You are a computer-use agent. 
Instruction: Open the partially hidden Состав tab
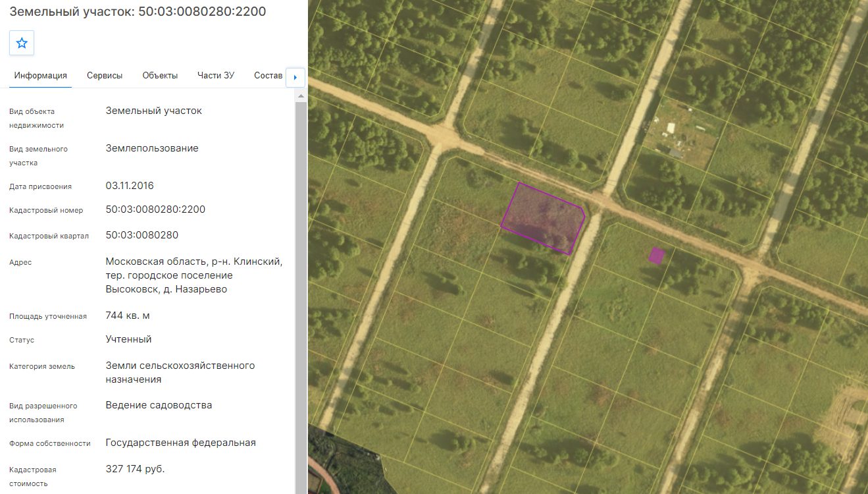[268, 75]
